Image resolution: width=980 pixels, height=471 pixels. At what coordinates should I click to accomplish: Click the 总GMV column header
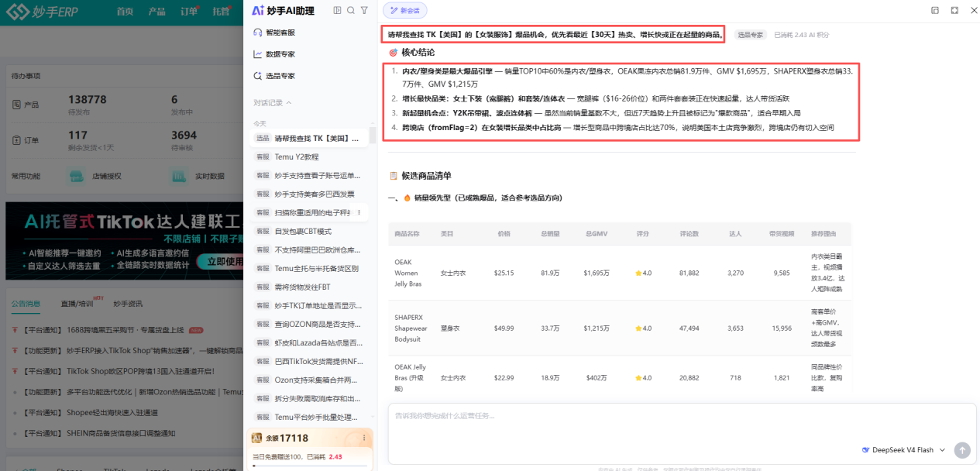(x=597, y=233)
